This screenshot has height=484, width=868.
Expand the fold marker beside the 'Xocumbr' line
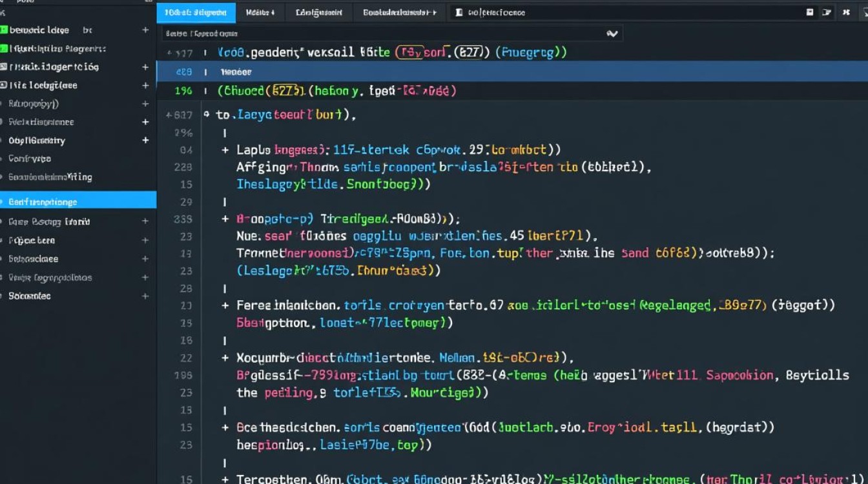tap(225, 358)
